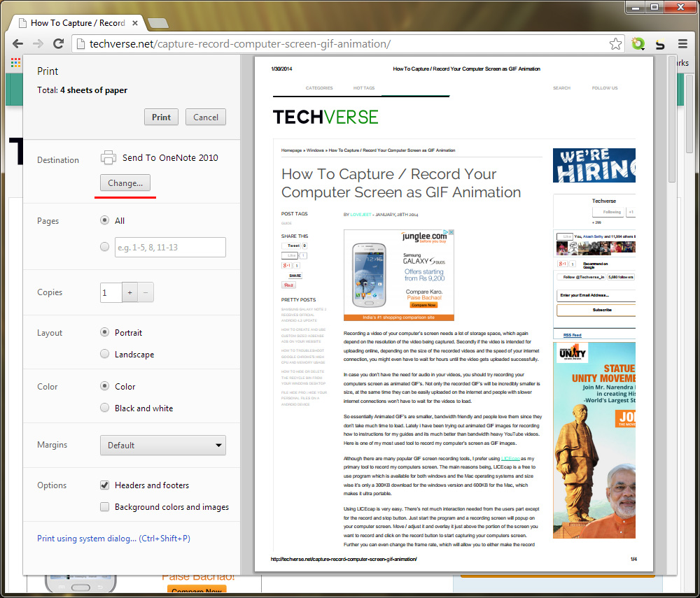Open Print using system dialog link

(x=113, y=539)
